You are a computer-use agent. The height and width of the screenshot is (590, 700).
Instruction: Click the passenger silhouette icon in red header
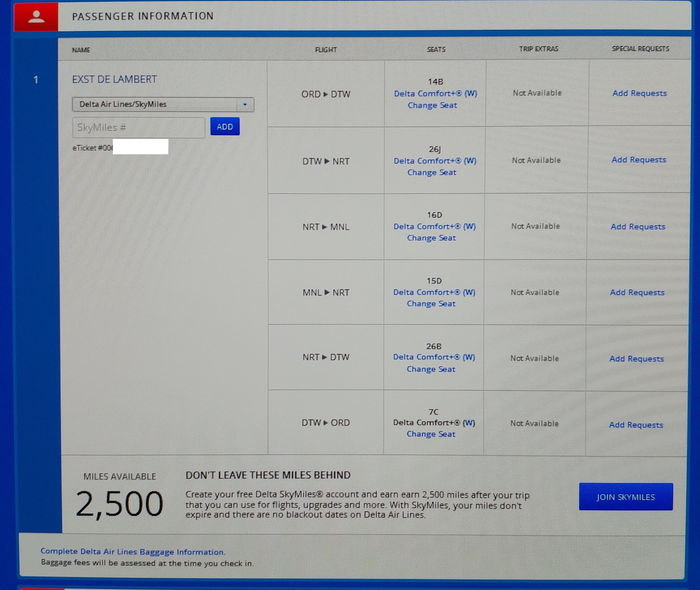click(36, 17)
